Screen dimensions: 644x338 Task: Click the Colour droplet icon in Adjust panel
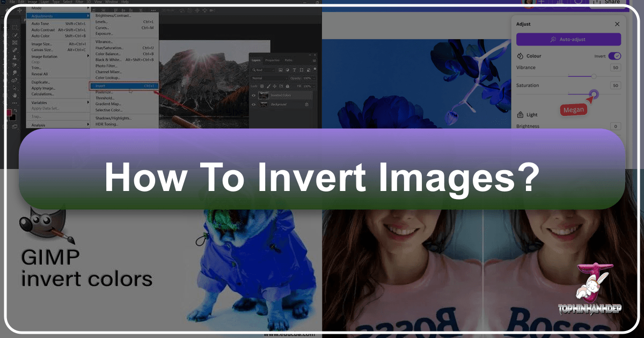coord(519,56)
